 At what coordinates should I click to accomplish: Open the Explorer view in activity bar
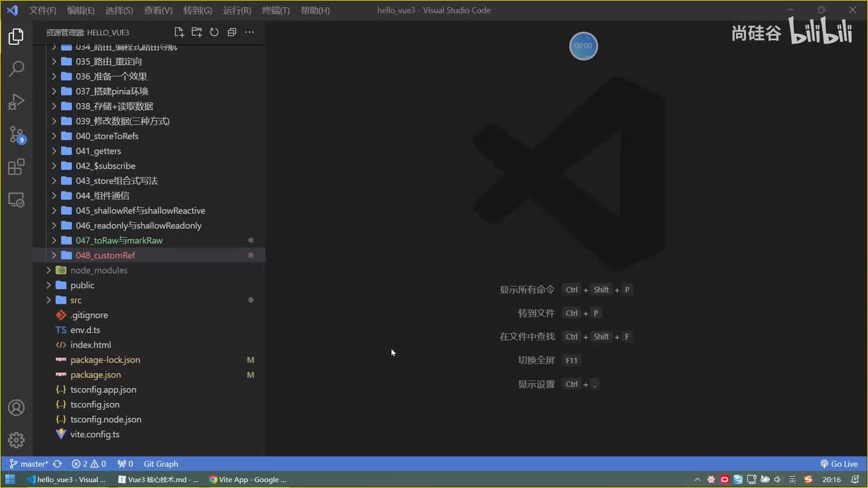click(16, 37)
